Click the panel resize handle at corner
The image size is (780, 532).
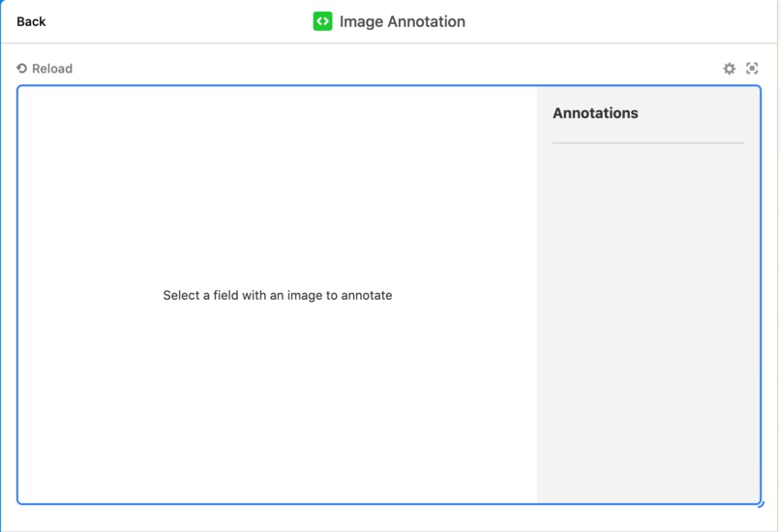pyautogui.click(x=761, y=504)
